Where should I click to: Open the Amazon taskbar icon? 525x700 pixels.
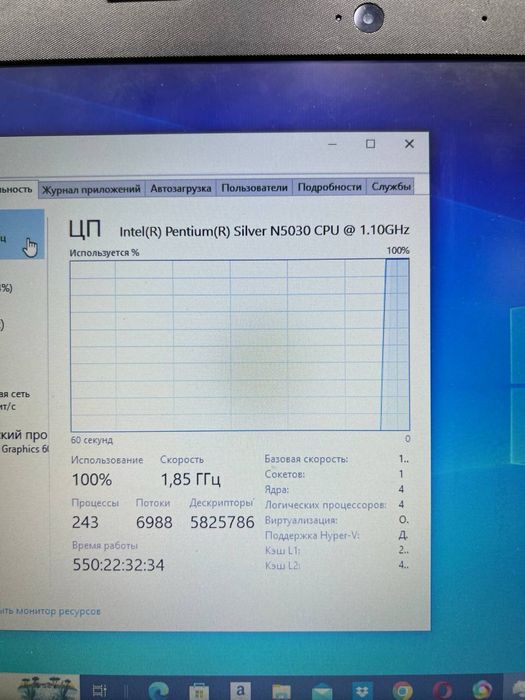(240, 691)
